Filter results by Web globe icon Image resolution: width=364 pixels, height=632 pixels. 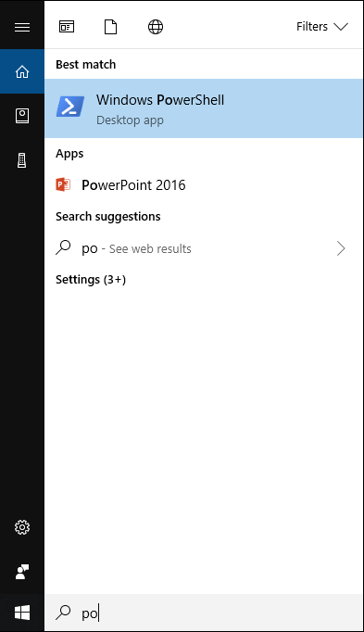[156, 27]
